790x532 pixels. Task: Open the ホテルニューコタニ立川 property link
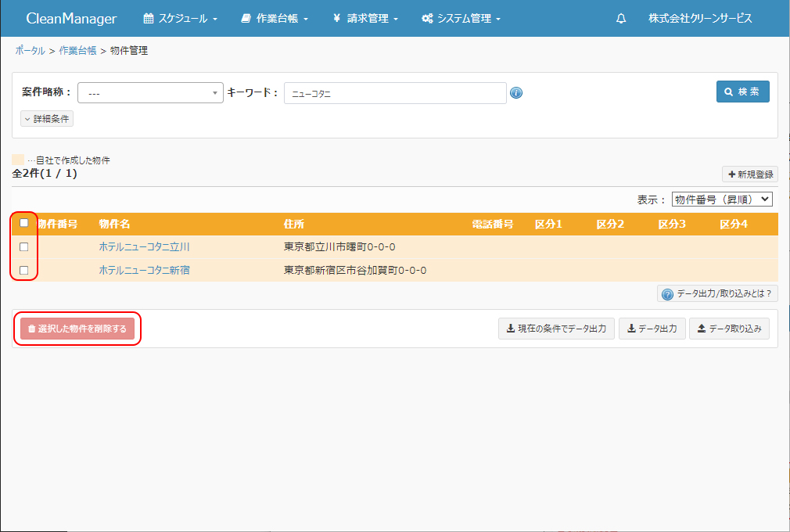click(x=144, y=246)
